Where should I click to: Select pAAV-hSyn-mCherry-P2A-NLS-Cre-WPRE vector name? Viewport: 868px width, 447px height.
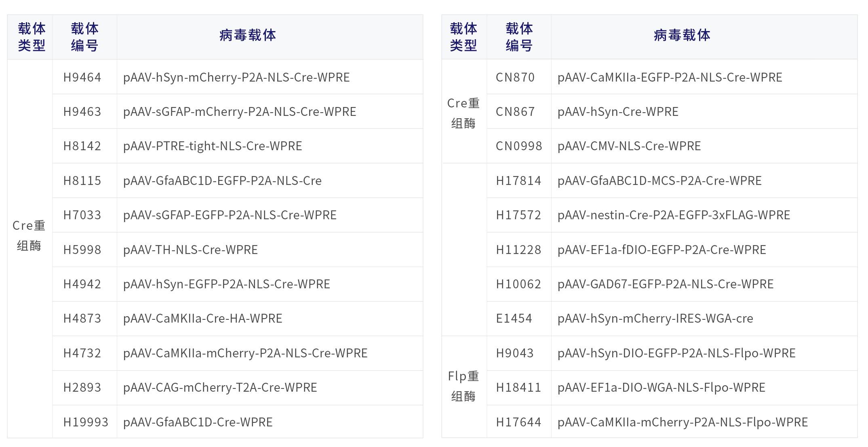tap(236, 77)
